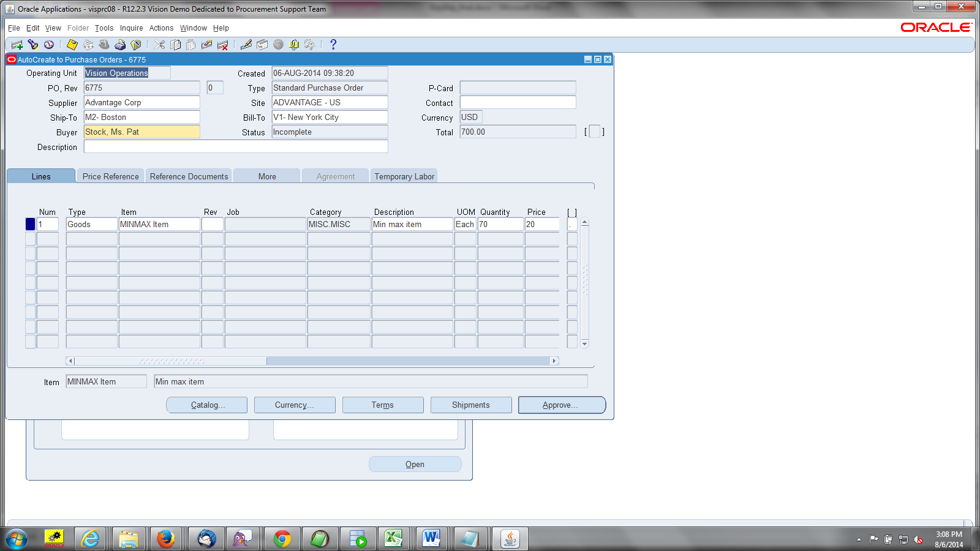Click the Currency... button
The width and height of the screenshot is (980, 551).
(295, 405)
